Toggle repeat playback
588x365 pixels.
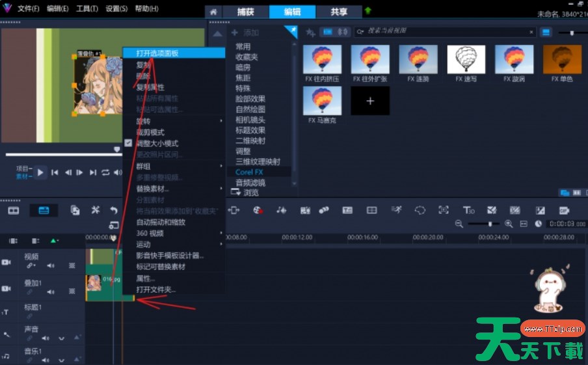(105, 172)
